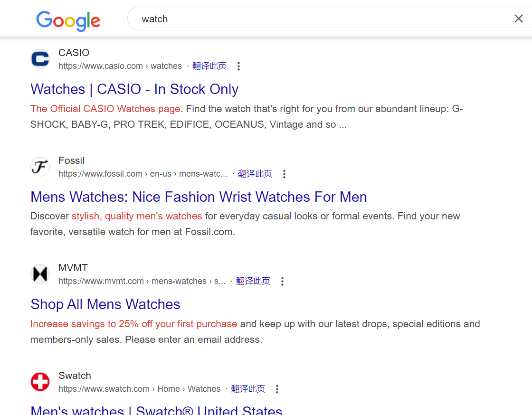Image resolution: width=532 pixels, height=415 pixels.
Task: Translate the CASIO result page
Action: point(209,66)
